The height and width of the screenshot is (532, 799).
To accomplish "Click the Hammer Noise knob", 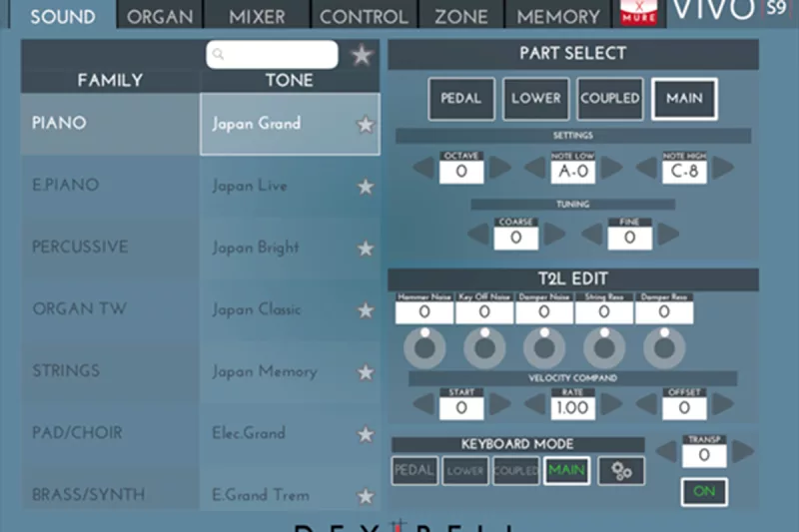I will [423, 346].
